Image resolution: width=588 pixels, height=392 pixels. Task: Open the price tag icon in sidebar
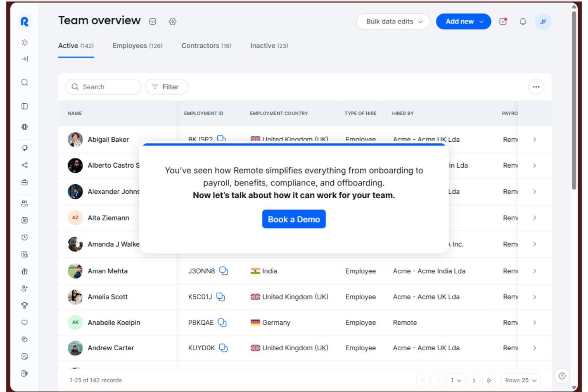pyautogui.click(x=25, y=339)
